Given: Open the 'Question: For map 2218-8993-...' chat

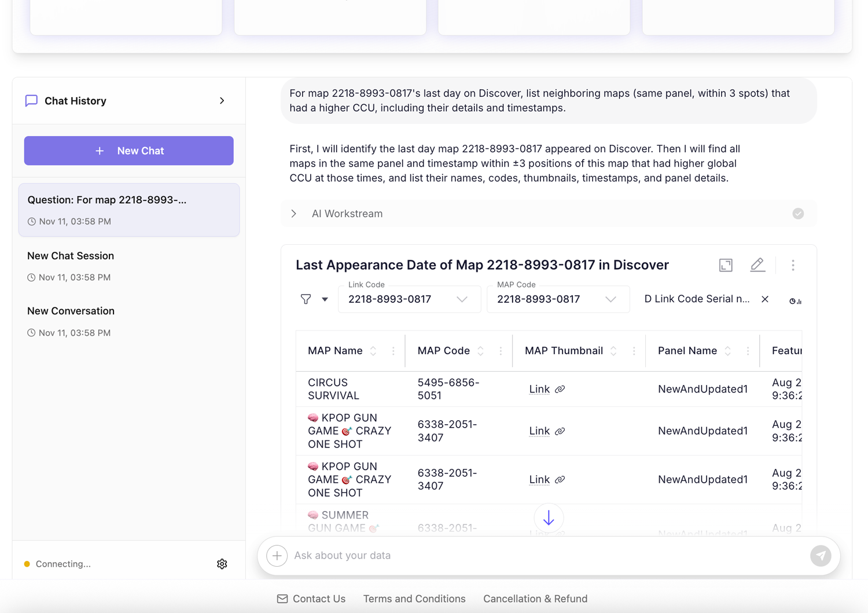Looking at the screenshot, I should pyautogui.click(x=128, y=210).
